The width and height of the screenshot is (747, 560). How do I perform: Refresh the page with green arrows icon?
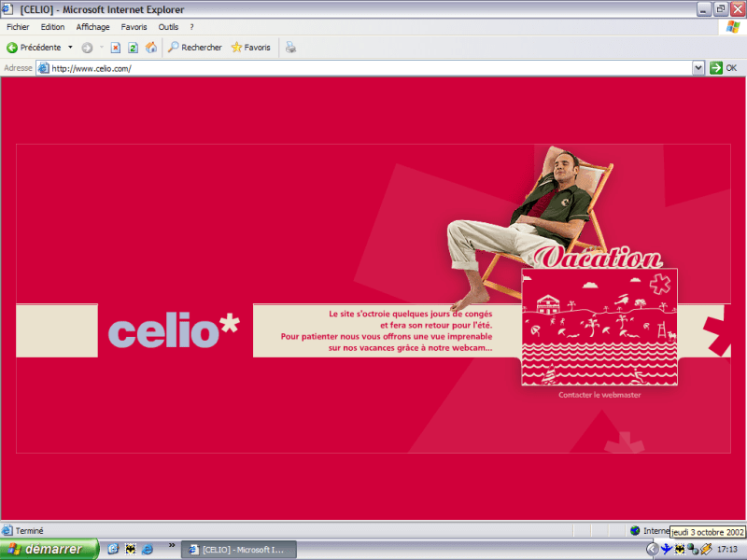[133, 48]
